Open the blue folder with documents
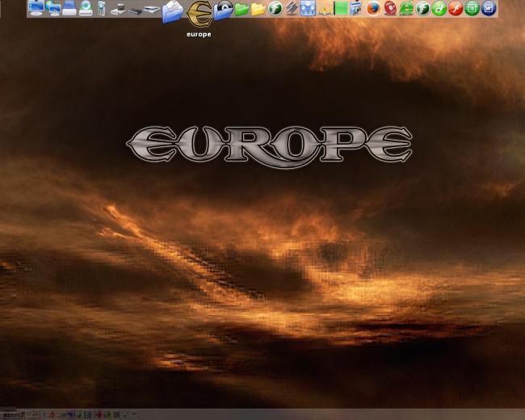The width and height of the screenshot is (525, 420). (173, 12)
